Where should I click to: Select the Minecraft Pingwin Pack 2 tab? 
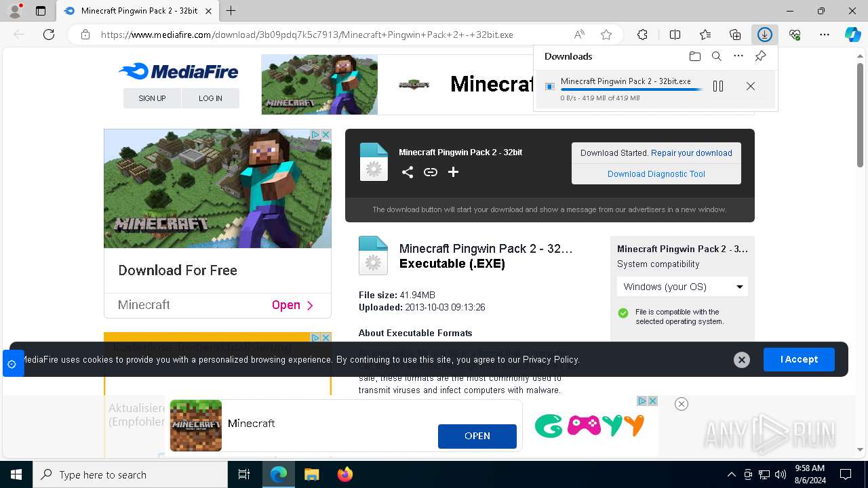point(138,11)
